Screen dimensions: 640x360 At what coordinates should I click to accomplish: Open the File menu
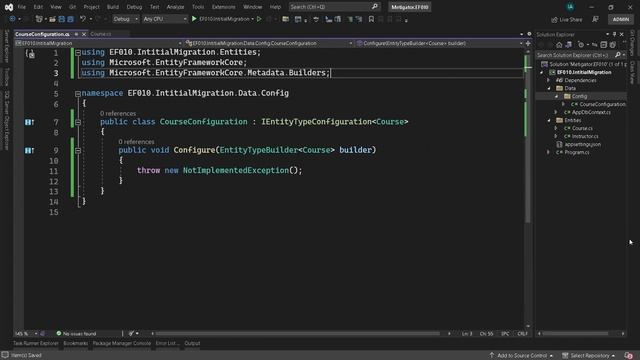[x=22, y=7]
